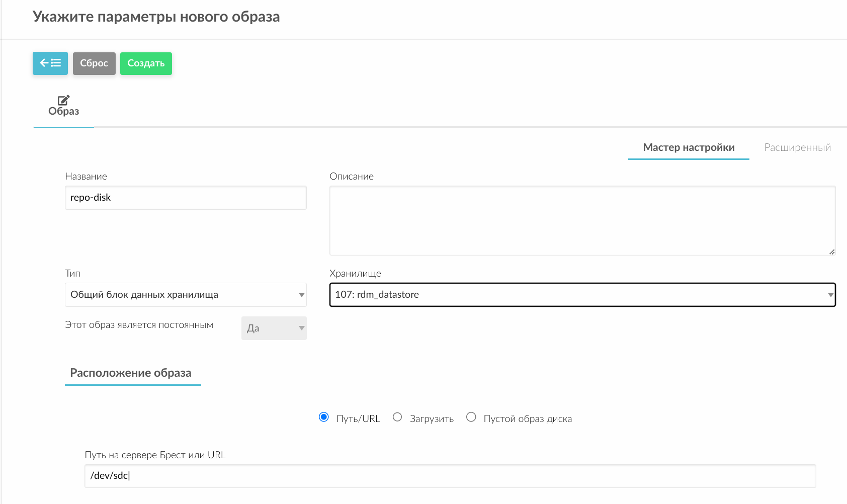Viewport: 847px width, 504px height.
Task: Click the back-to-list arrow button
Action: tap(50, 63)
